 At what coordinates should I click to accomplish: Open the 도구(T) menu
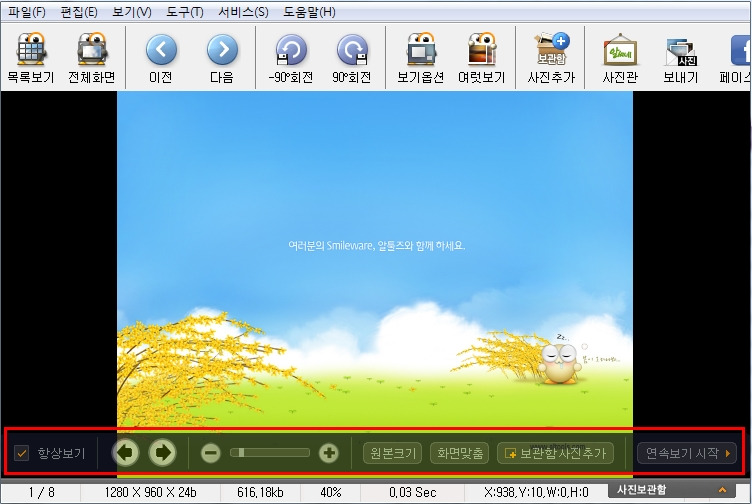(x=185, y=12)
